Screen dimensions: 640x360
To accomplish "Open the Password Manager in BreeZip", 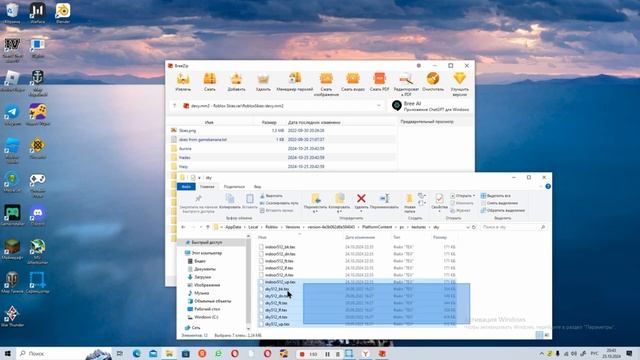I will 295,82.
